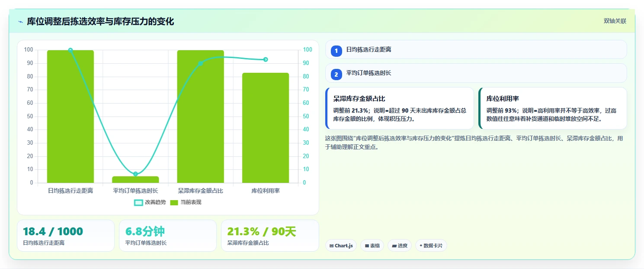Click the lightning icon beside the chart title
This screenshot has height=269, width=644.
point(20,22)
